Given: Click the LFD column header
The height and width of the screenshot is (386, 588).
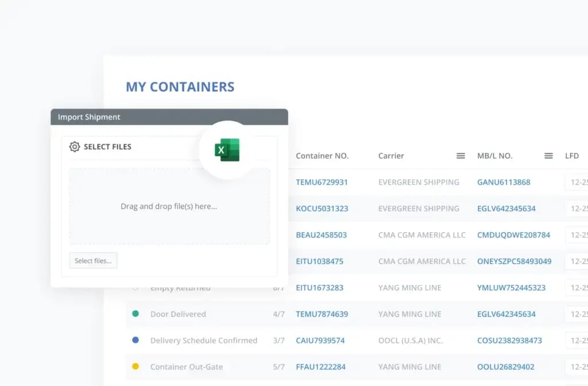Looking at the screenshot, I should 572,156.
